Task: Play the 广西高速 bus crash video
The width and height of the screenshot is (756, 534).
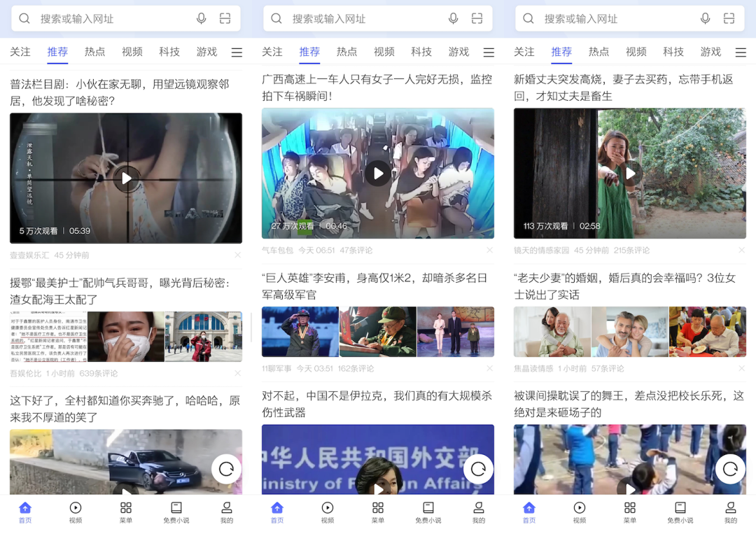Action: (x=378, y=174)
